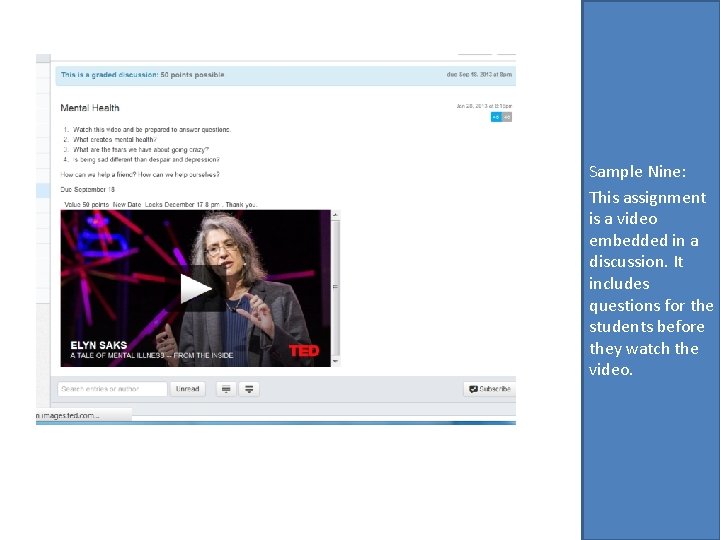This screenshot has width=720, height=540.
Task: Click the gray icon under the post date
Action: pyautogui.click(x=507, y=117)
